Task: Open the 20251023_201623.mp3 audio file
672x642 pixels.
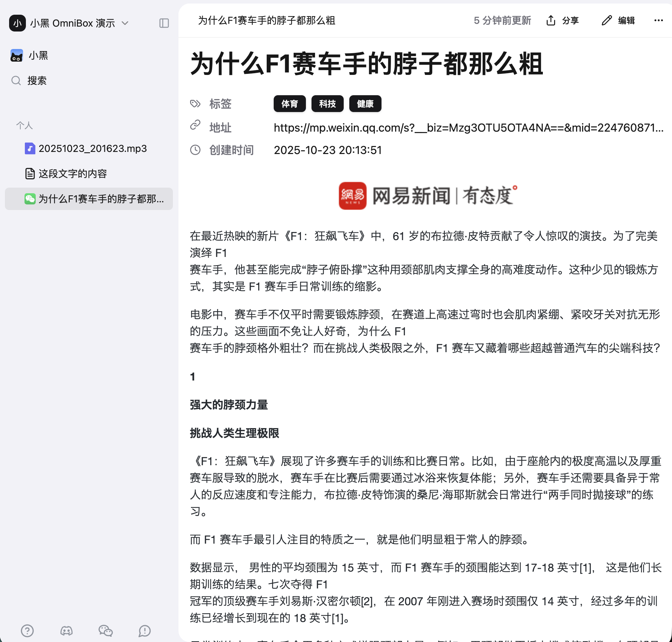Action: (x=92, y=148)
